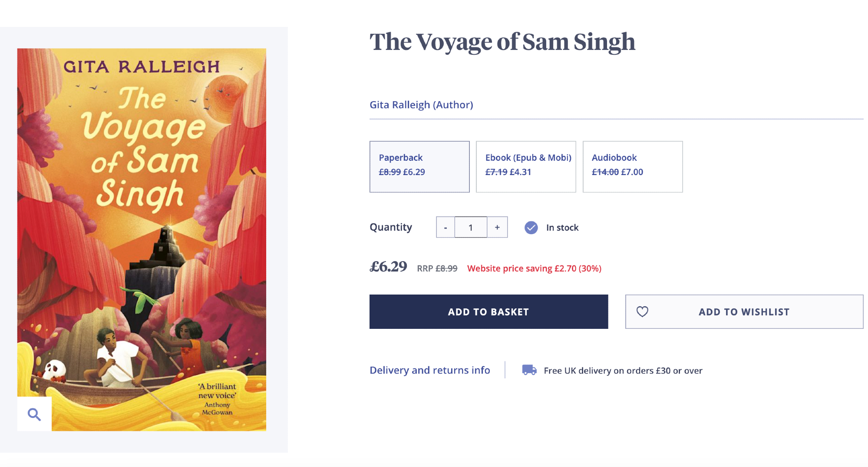This screenshot has height=467, width=868.
Task: Click the In stock checkmark icon
Action: pos(531,228)
